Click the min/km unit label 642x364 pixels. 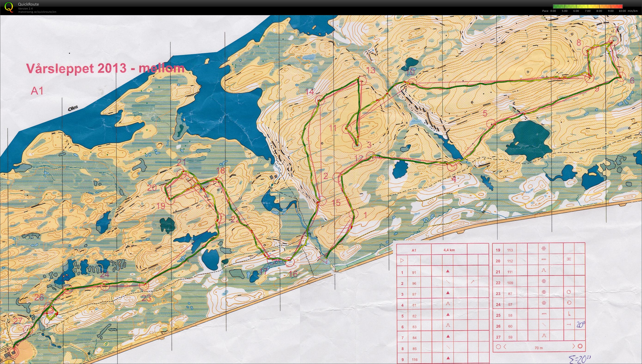click(x=633, y=11)
